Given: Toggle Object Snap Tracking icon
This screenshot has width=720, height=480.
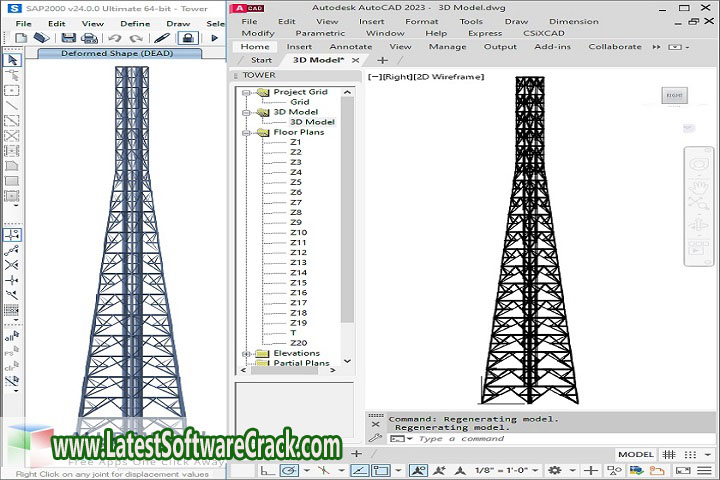Looking at the screenshot, I should 359,470.
